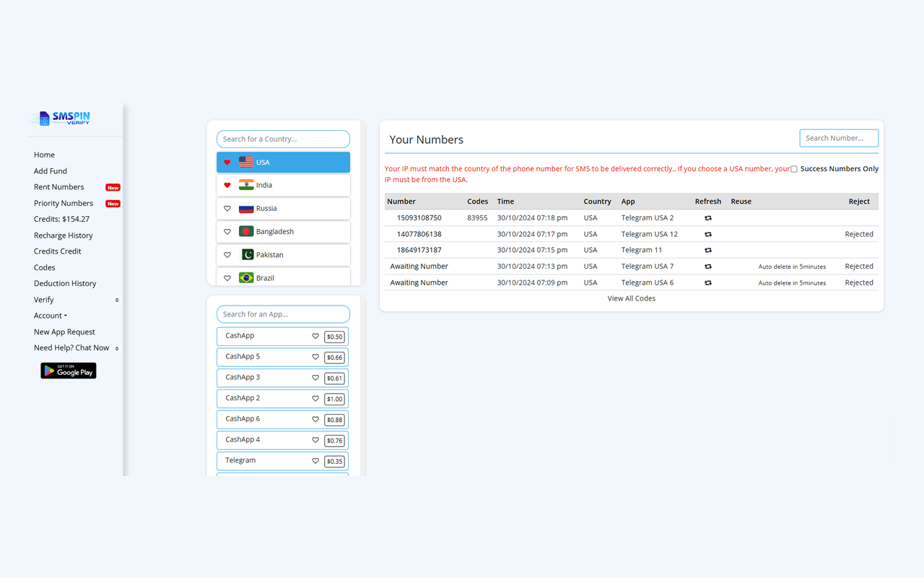Click the Search for a Country field
This screenshot has width=924, height=578.
pyautogui.click(x=283, y=139)
